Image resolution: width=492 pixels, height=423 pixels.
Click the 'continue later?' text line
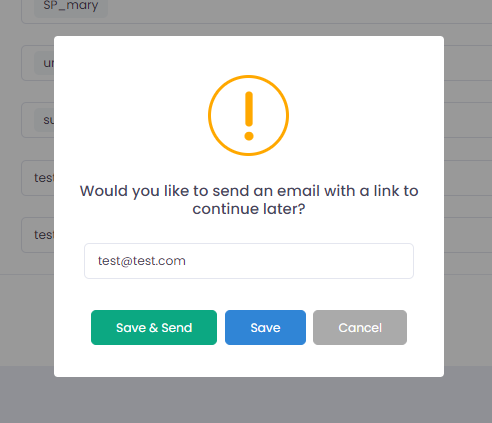point(249,209)
